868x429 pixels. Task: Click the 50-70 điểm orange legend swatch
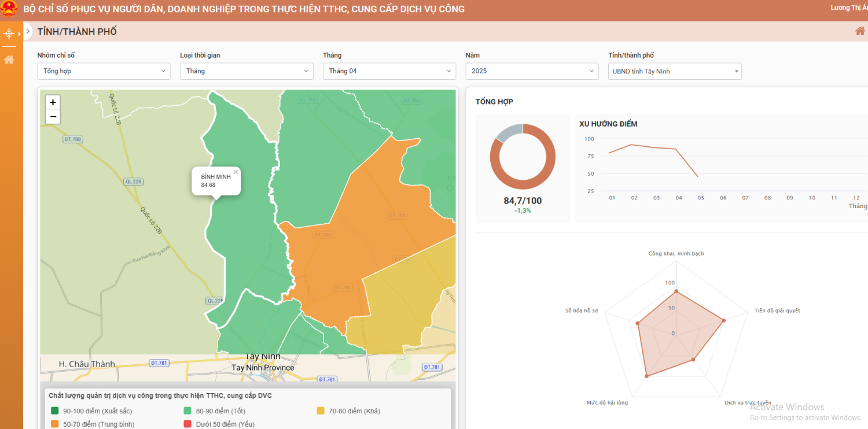pos(55,424)
